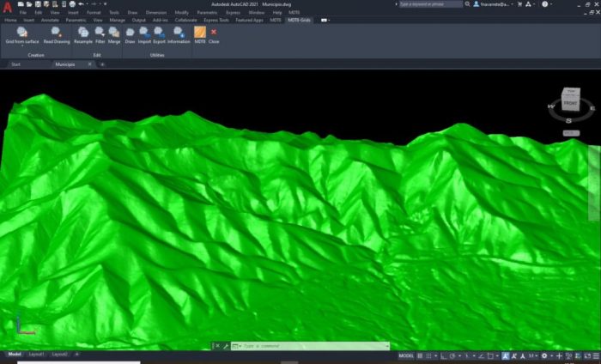This screenshot has height=364, width=601.
Task: Select the Resample grid tool
Action: tap(82, 35)
